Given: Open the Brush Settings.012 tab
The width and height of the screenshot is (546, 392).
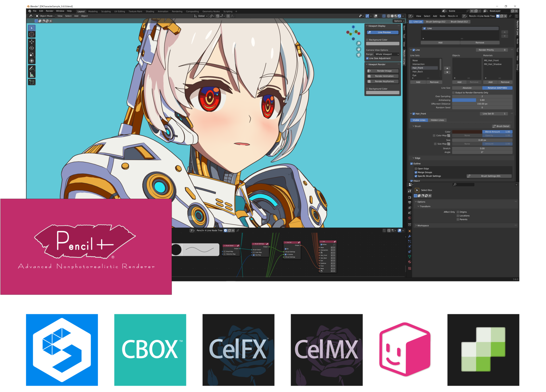Looking at the screenshot, I should (x=435, y=22).
